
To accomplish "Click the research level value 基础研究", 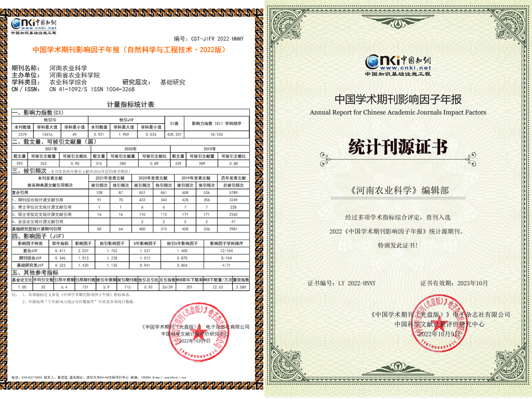I will (x=173, y=82).
